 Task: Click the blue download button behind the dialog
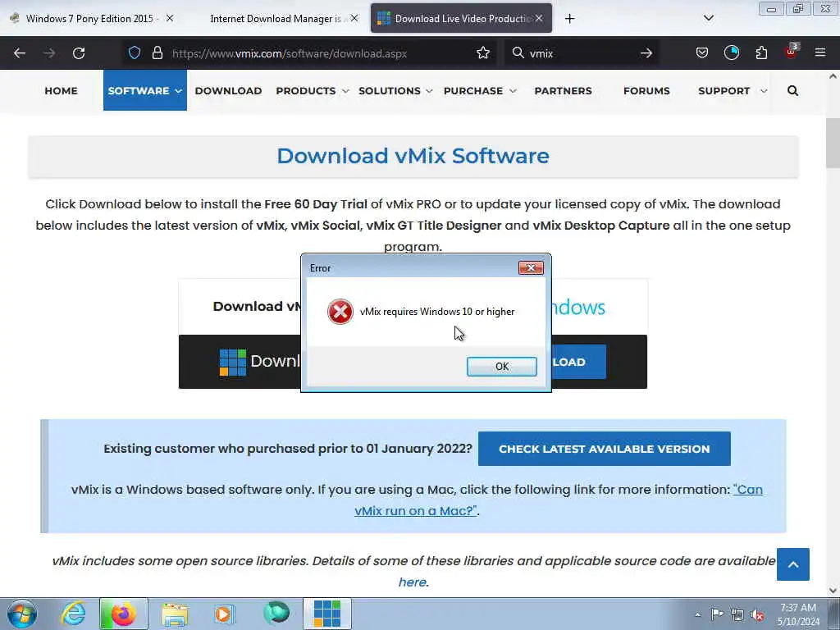[x=578, y=362]
